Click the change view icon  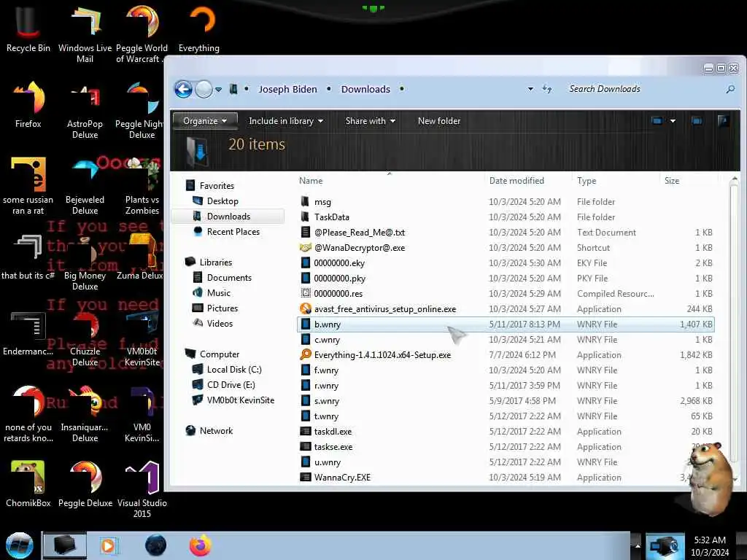(657, 121)
